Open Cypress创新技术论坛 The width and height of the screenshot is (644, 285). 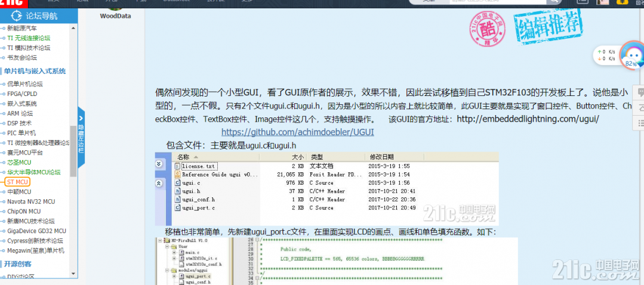coord(35,241)
